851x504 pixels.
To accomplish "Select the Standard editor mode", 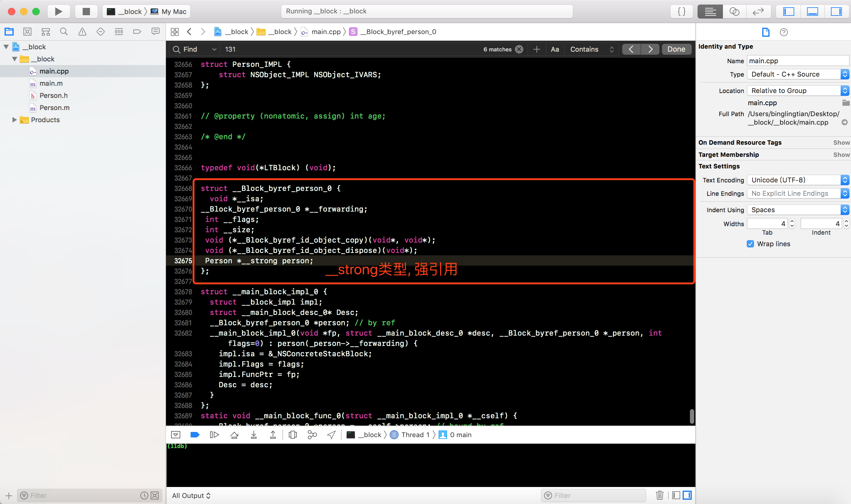I will (x=710, y=12).
